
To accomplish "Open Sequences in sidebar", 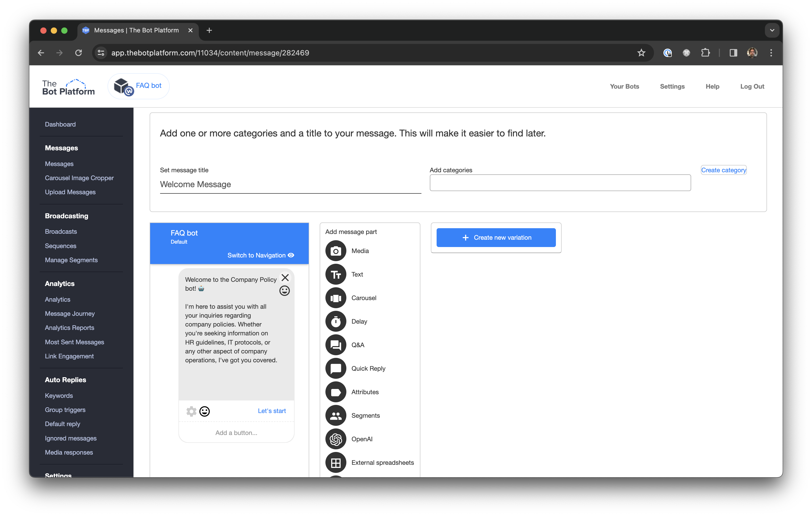I will click(60, 246).
